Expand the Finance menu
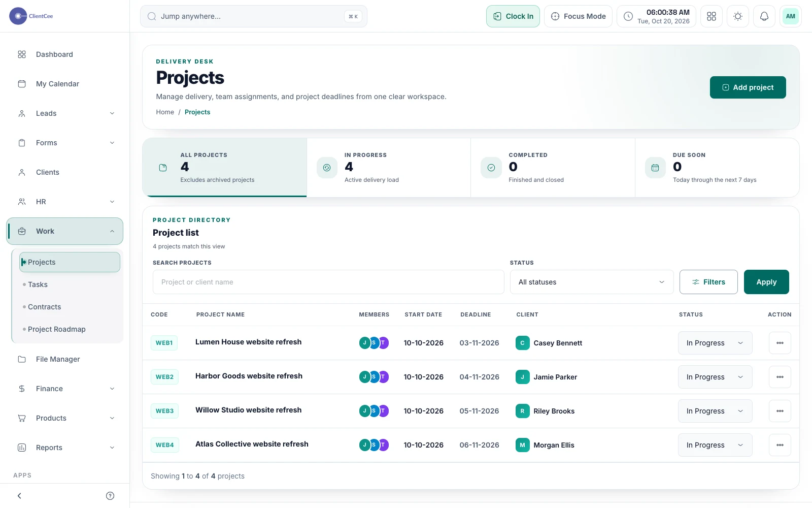Viewport: 812px width, 508px height. (x=65, y=389)
